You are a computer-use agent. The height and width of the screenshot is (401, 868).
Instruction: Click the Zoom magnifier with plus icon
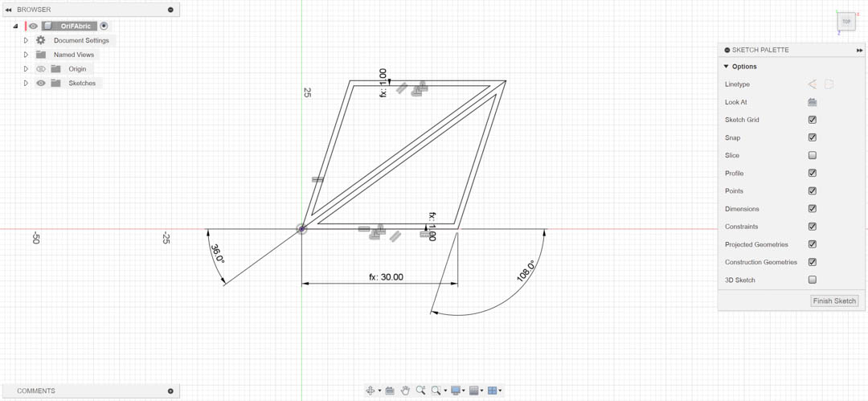click(420, 391)
